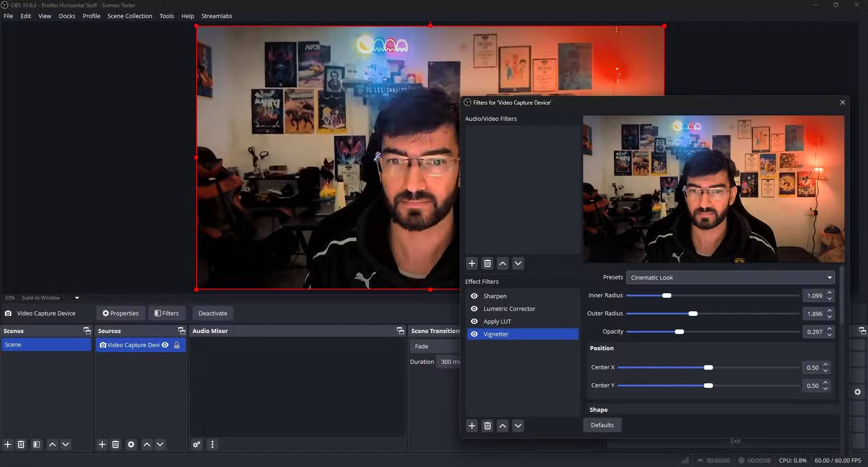Open the Fade scene transition dropdown
This screenshot has height=467, width=868.
435,346
